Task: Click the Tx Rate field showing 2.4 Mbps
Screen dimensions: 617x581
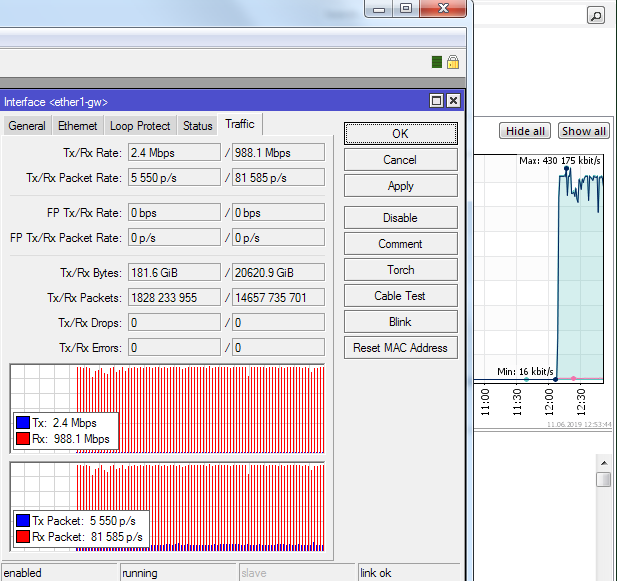Action: [174, 152]
